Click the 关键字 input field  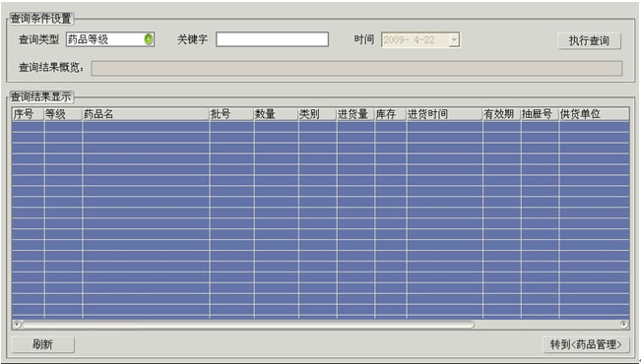point(272,39)
